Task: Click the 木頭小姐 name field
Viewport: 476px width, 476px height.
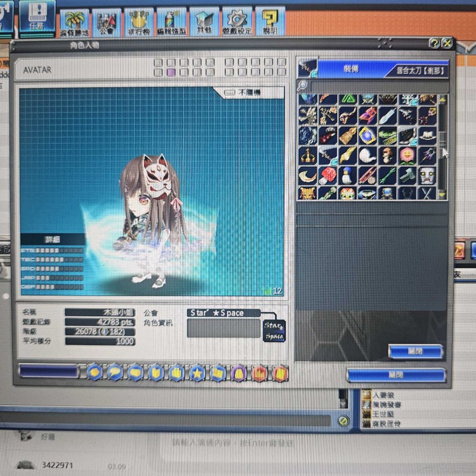Action: point(100,312)
